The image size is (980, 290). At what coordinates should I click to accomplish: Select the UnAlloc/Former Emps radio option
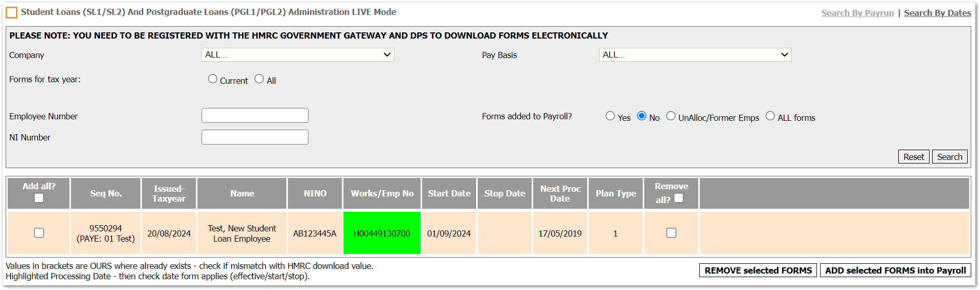click(x=670, y=116)
